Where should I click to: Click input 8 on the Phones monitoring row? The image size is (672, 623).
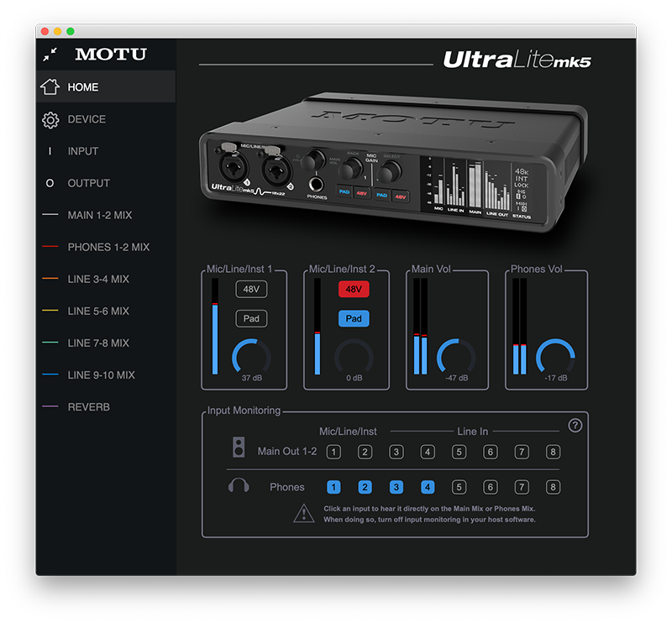click(552, 486)
